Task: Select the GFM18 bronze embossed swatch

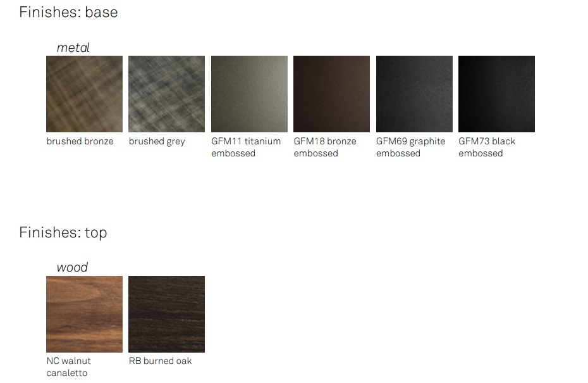Action: [x=331, y=94]
